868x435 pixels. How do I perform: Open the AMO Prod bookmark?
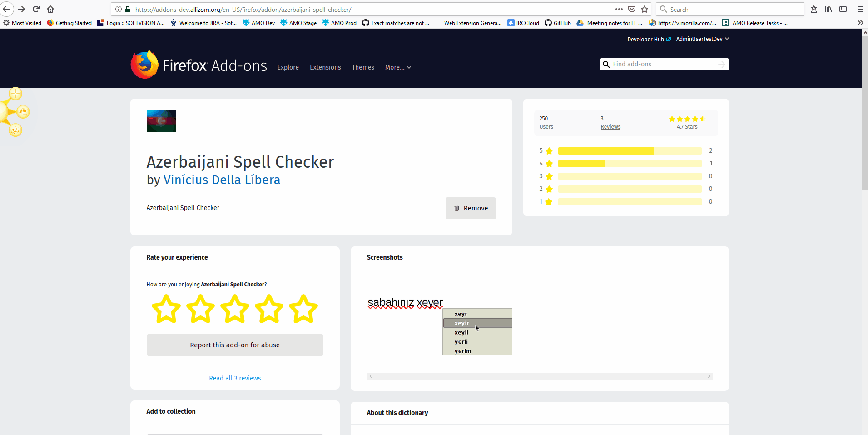pos(339,23)
